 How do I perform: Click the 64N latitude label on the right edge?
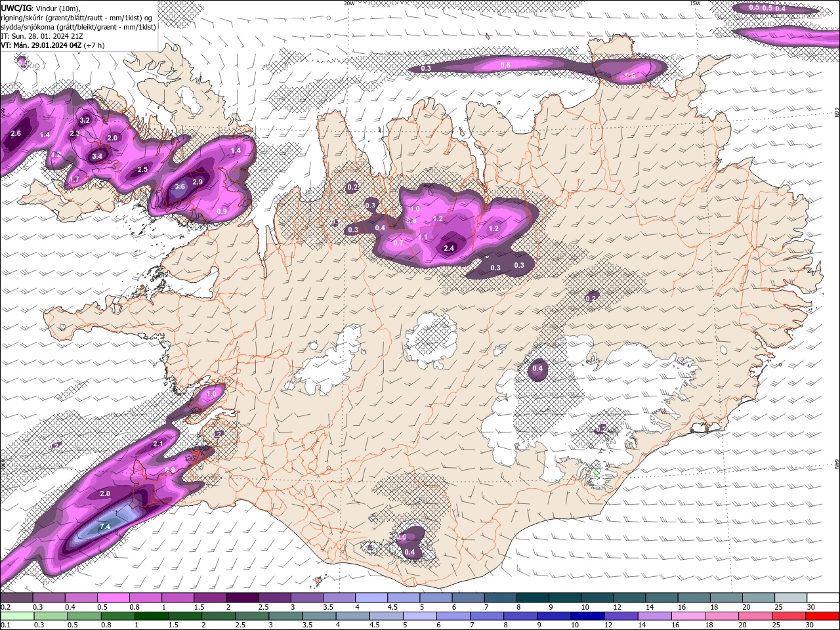(x=837, y=465)
